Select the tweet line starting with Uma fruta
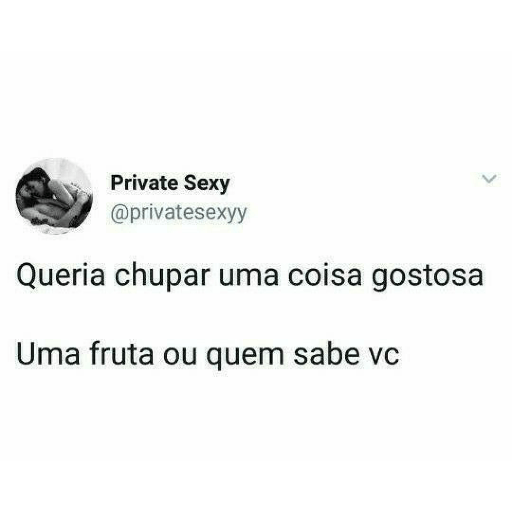 click(208, 355)
